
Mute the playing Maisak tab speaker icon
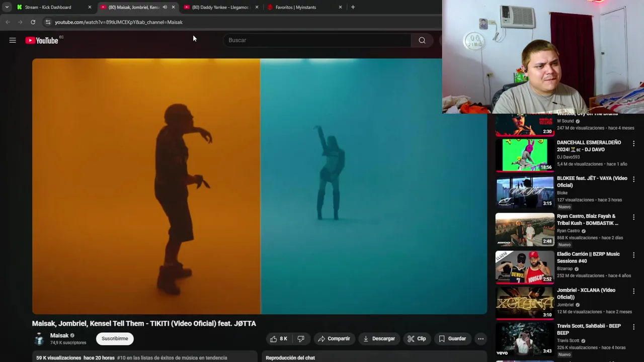point(165,7)
